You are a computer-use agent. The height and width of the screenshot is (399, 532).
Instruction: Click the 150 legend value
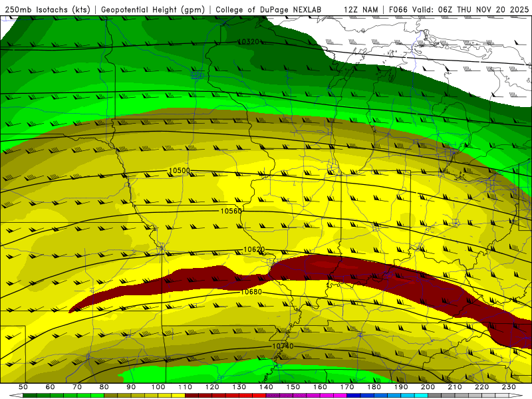[x=293, y=387]
